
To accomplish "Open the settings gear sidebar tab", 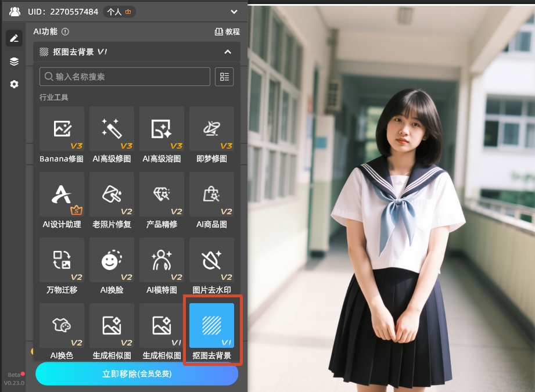I will coord(14,84).
